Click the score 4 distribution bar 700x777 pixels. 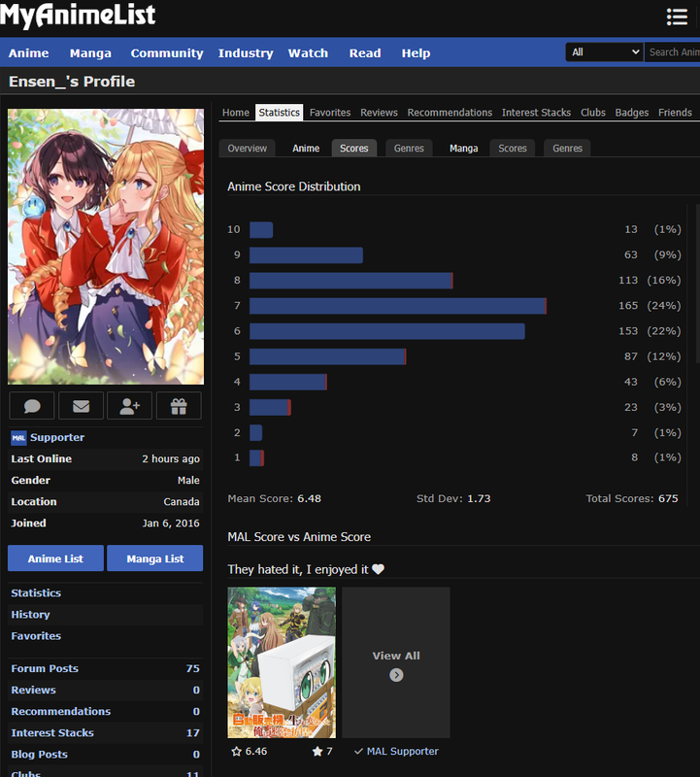288,382
